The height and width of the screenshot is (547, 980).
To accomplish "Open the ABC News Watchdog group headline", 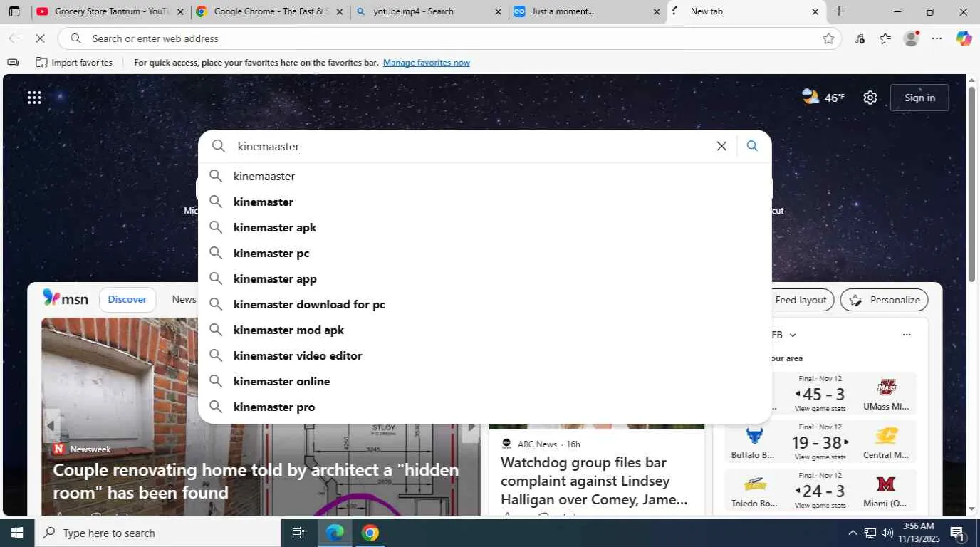I will point(594,481).
